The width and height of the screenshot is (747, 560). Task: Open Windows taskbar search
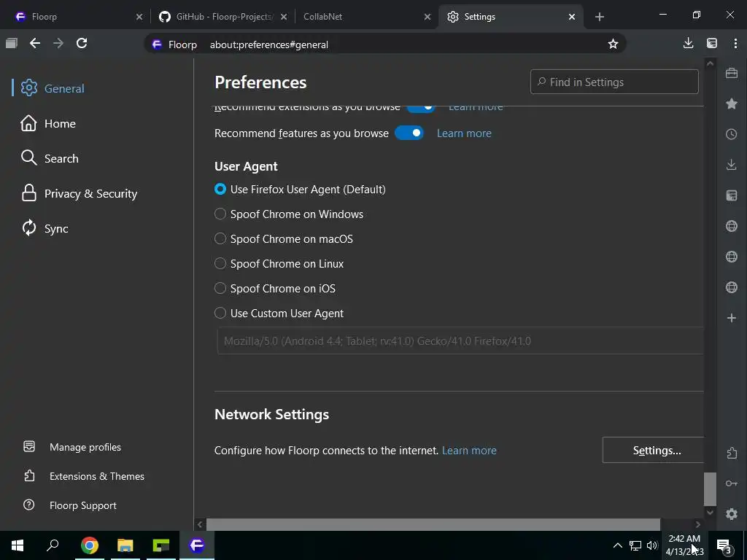click(x=53, y=545)
